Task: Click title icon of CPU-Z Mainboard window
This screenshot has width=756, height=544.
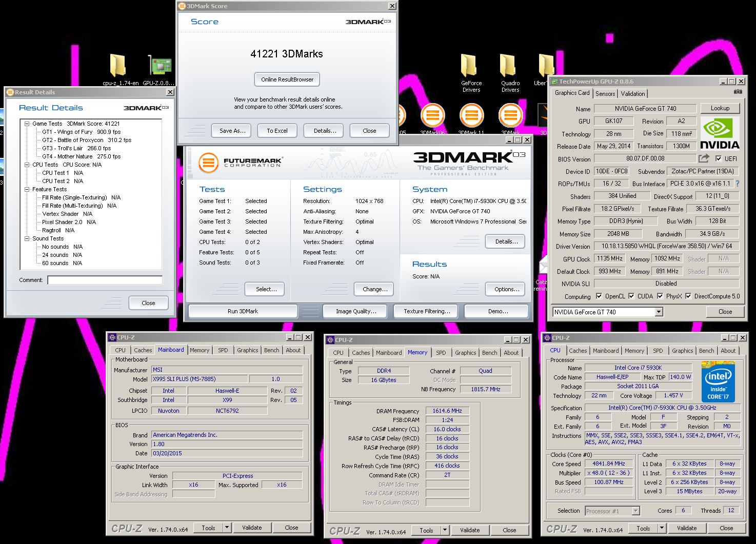Action: coord(112,337)
